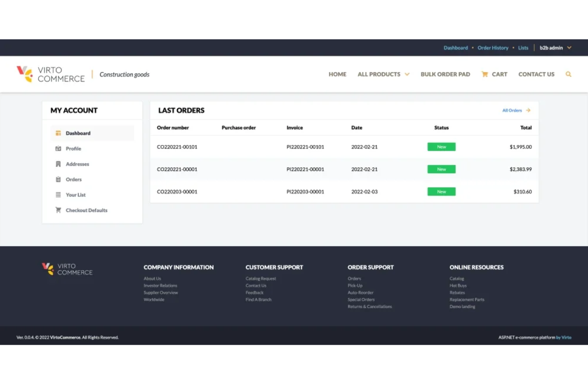Click the Profile badge icon in My Account
Viewport: 588px width, 392px height.
pyautogui.click(x=58, y=148)
